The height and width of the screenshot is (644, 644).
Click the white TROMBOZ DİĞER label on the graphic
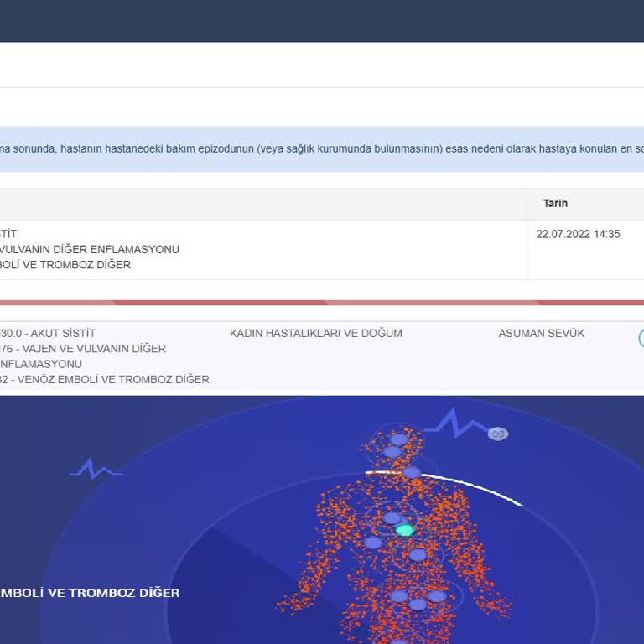[90, 593]
